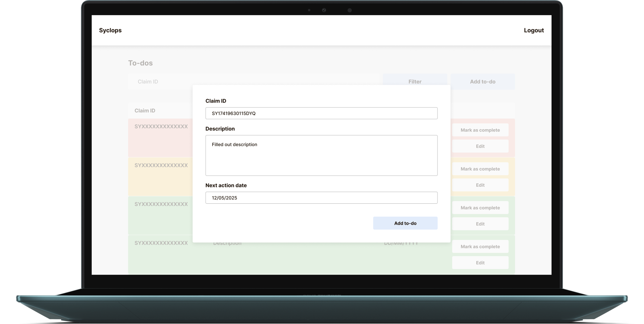Click the To-dos page heading

tap(140, 63)
